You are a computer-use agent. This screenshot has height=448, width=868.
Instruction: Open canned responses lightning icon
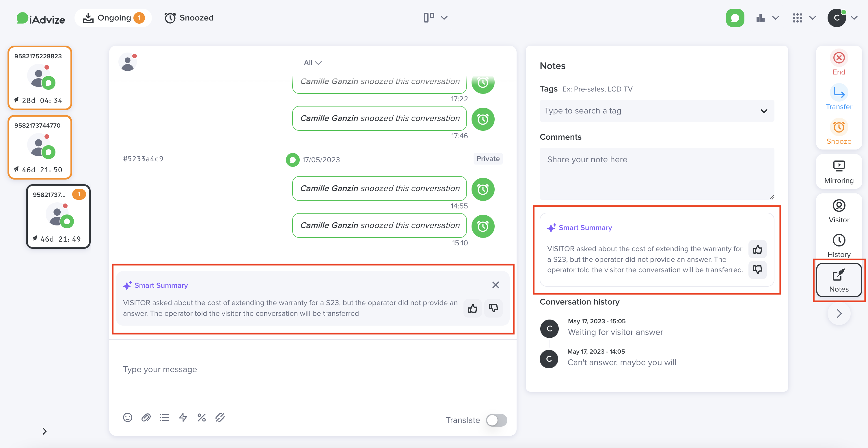(183, 418)
